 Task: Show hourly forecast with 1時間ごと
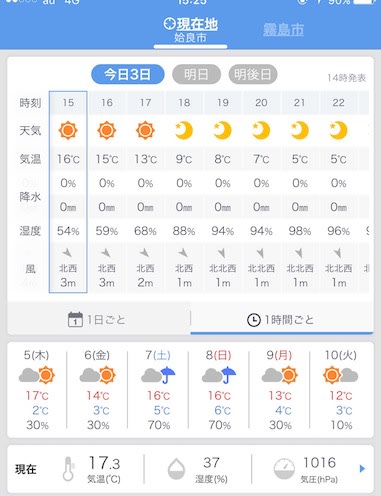click(x=282, y=320)
